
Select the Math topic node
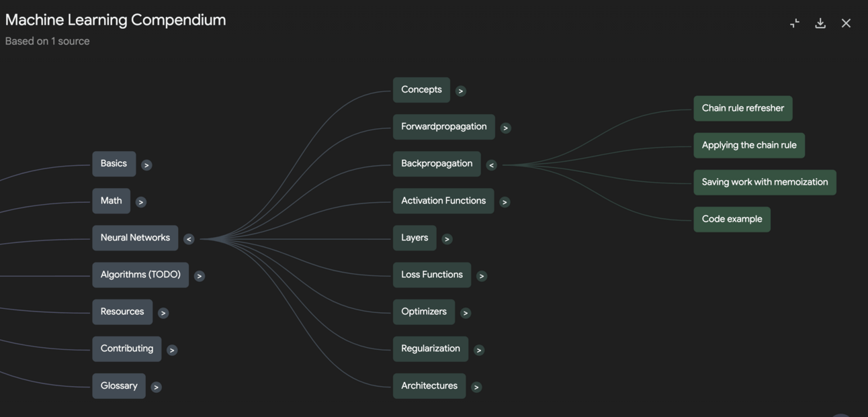coord(111,201)
